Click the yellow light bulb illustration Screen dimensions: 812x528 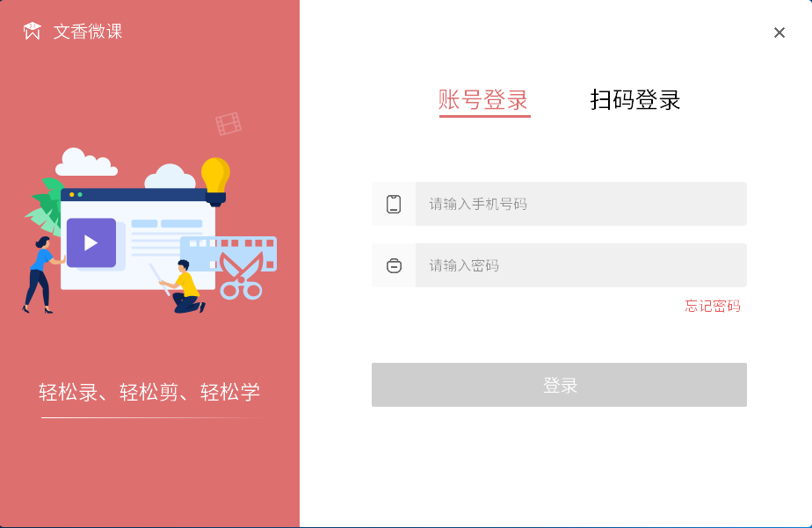coord(215,182)
